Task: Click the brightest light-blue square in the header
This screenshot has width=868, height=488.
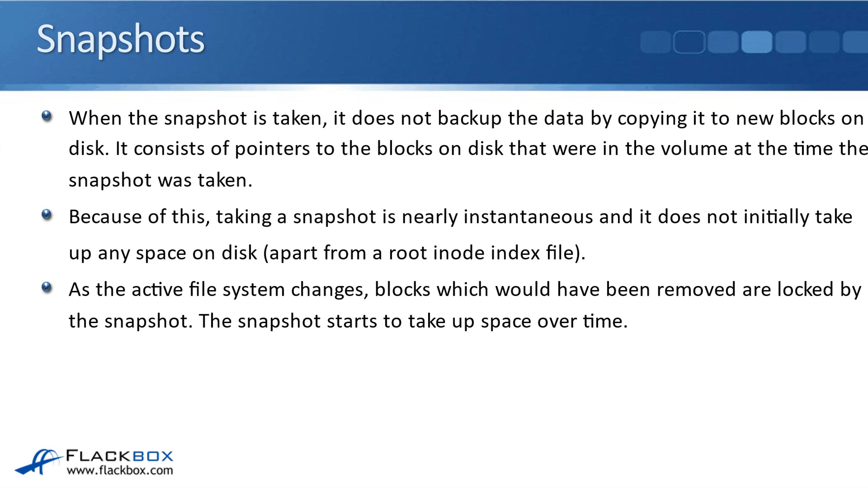Action: click(x=757, y=42)
